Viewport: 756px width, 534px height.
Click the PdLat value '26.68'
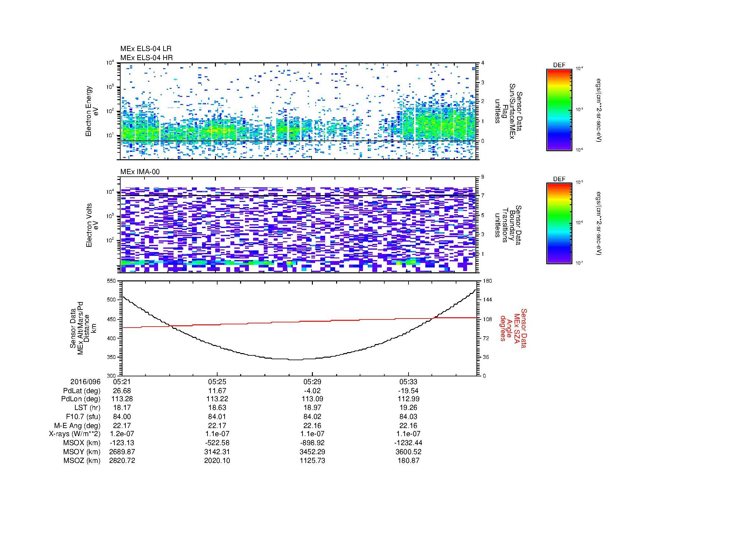pyautogui.click(x=122, y=391)
